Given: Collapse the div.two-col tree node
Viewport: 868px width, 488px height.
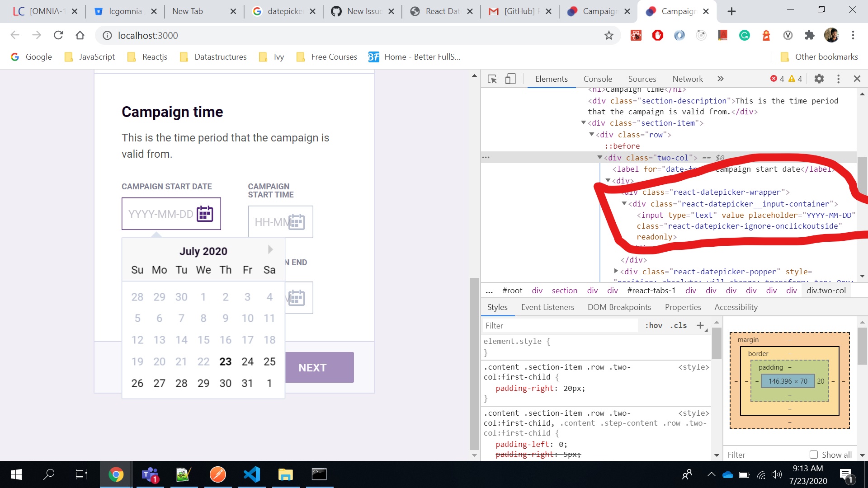Looking at the screenshot, I should click(600, 157).
